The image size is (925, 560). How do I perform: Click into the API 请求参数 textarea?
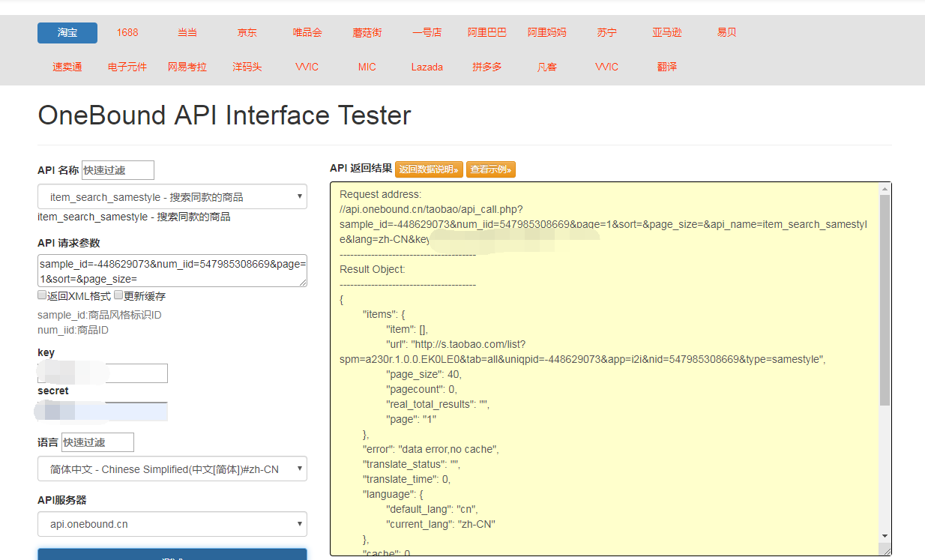click(x=172, y=271)
